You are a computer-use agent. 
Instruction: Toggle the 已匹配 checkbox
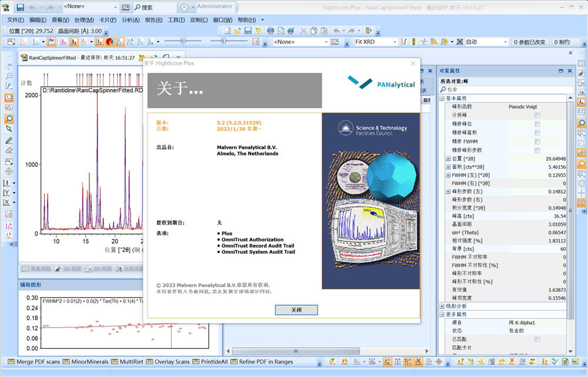[537, 339]
